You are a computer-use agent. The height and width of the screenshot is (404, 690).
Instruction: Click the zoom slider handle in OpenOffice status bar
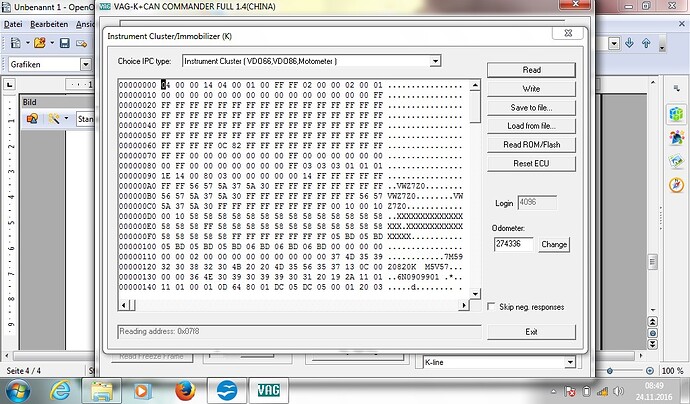pyautogui.click(x=609, y=371)
